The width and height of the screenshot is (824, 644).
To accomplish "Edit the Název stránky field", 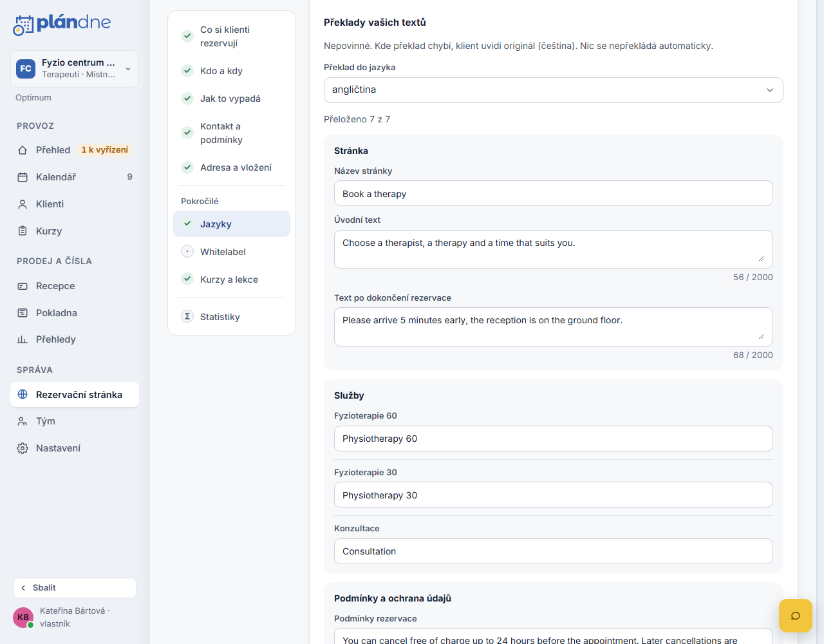I will click(554, 193).
